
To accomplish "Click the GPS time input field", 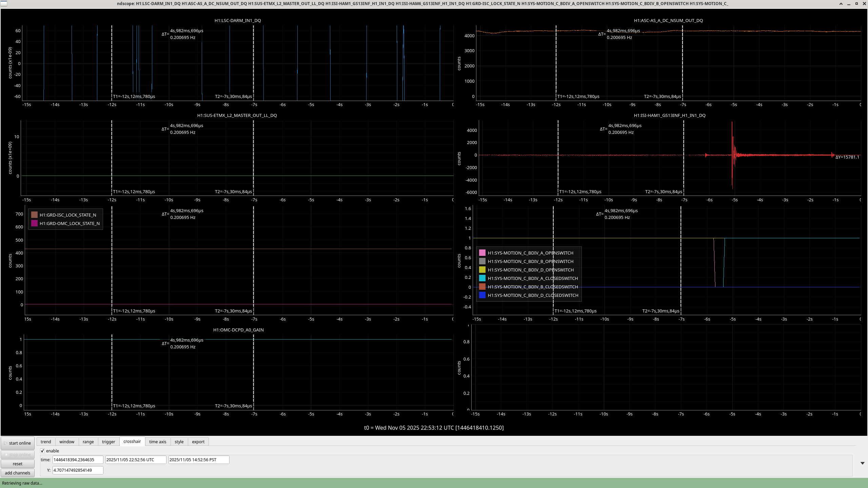I will tap(78, 460).
